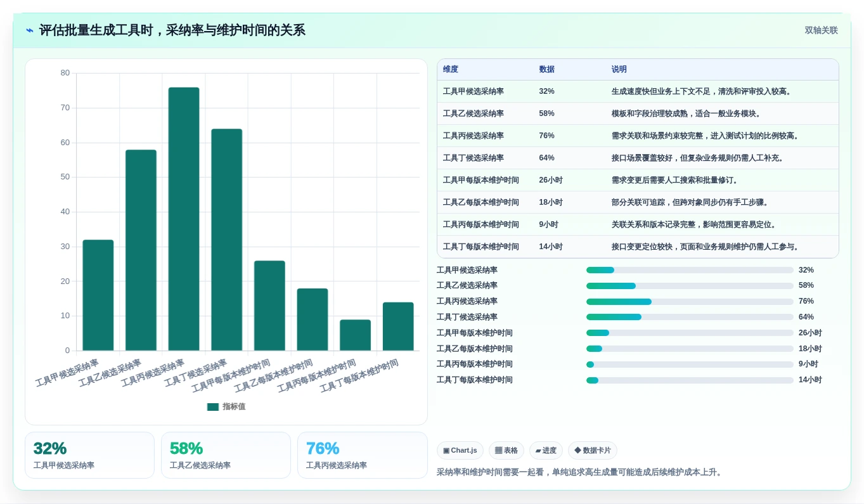Click the 数据 column header

pyautogui.click(x=546, y=70)
